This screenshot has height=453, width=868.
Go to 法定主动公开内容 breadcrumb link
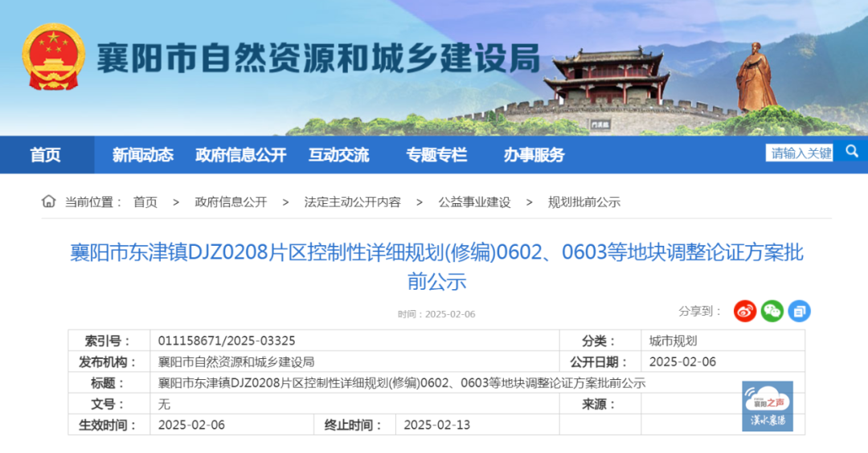(x=352, y=202)
